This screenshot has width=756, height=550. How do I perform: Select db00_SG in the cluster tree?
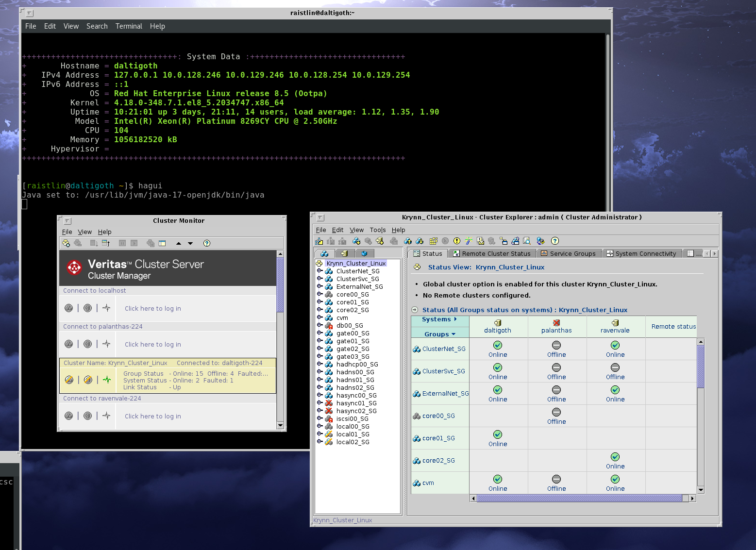(350, 326)
